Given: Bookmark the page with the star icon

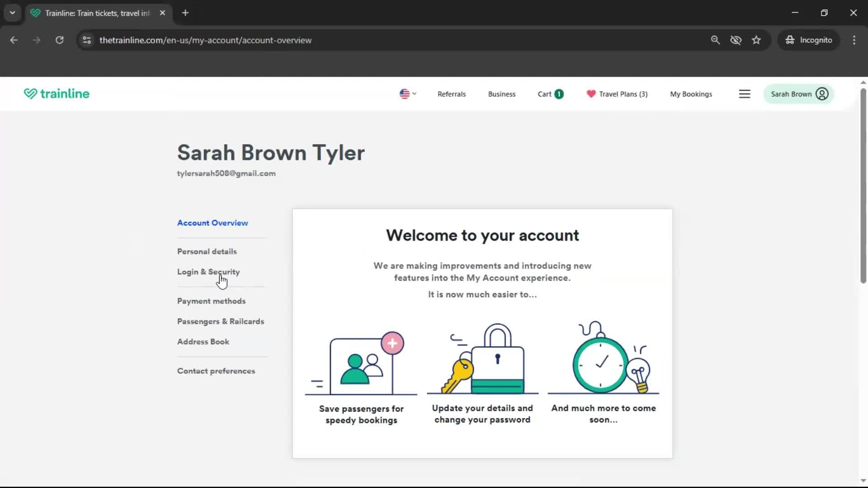Looking at the screenshot, I should [x=756, y=40].
